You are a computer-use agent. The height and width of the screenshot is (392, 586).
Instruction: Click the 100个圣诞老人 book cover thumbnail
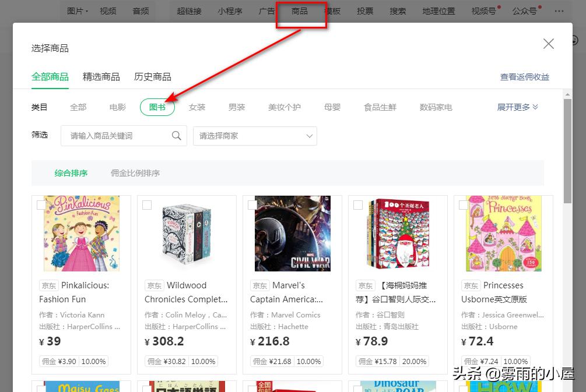(x=398, y=234)
